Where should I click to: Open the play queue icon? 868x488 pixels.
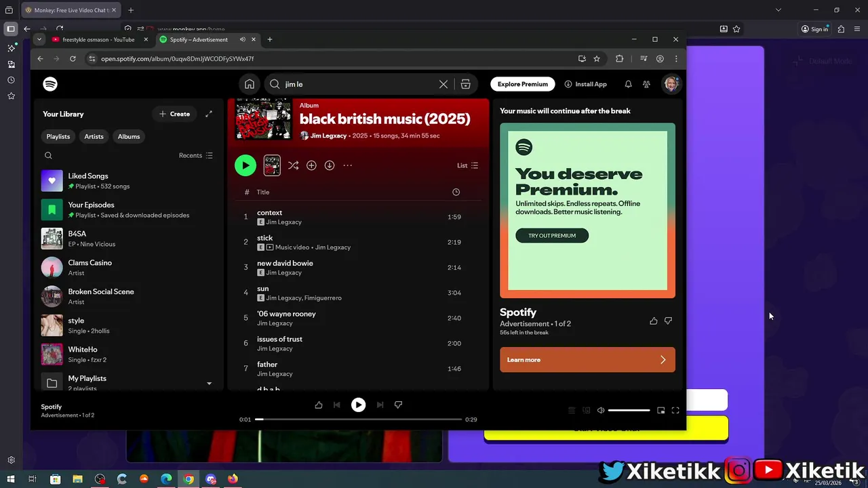572,410
